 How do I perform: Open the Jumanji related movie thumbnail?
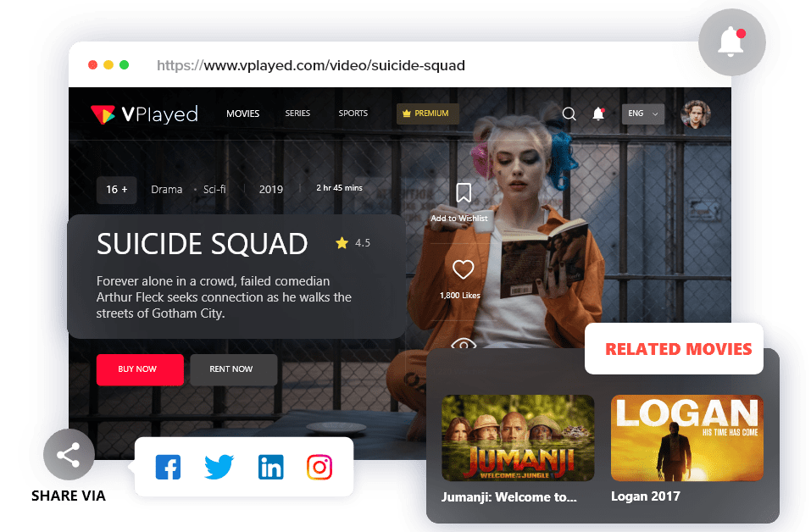517,437
